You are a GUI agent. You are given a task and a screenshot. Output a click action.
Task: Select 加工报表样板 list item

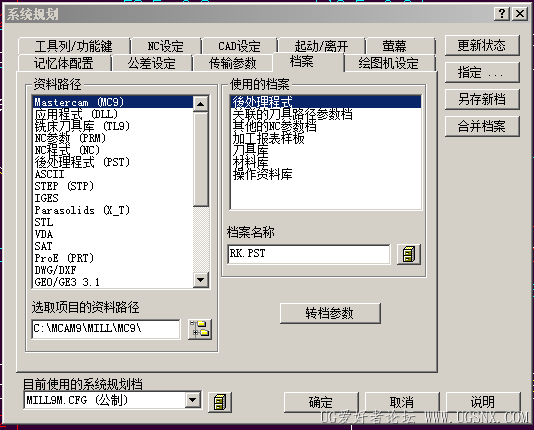pos(326,138)
